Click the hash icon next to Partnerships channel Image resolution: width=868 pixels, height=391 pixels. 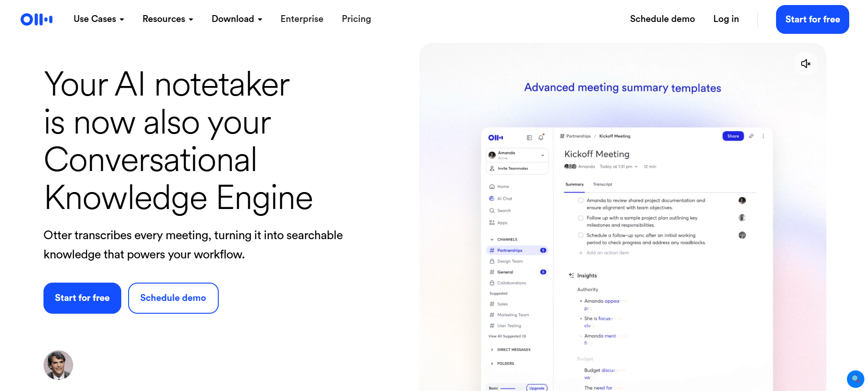tap(492, 250)
